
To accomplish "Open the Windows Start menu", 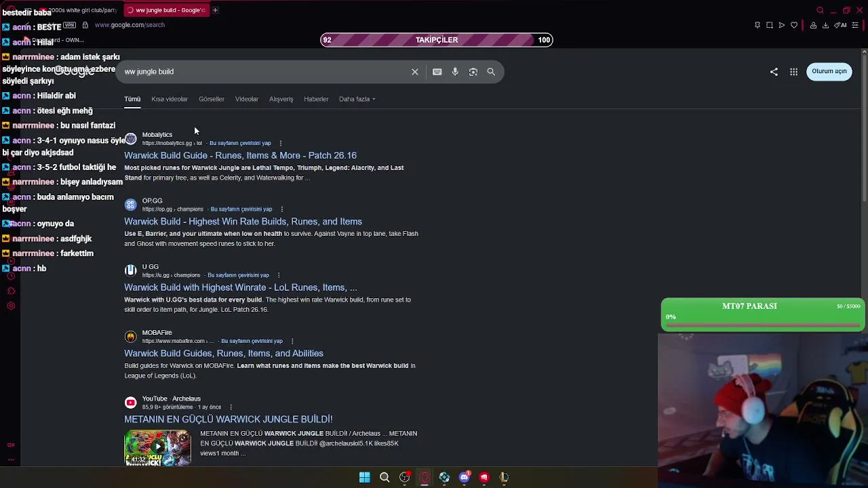I will point(365,477).
